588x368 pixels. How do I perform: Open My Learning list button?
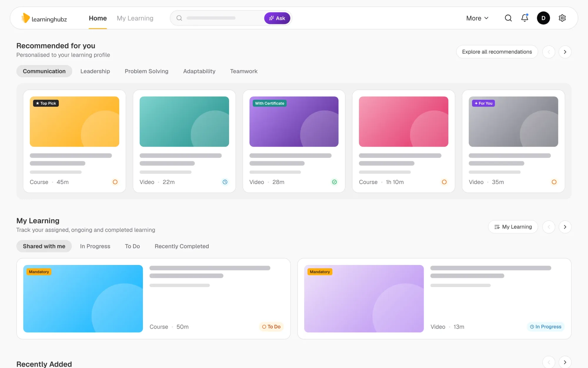(513, 227)
